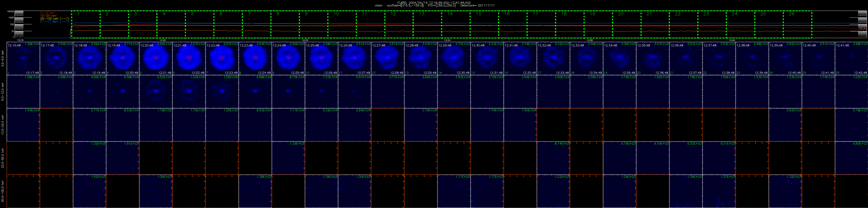Screen dimensions: 868x208
Task: Pick interval 22 on the light curve
Action: click(x=683, y=24)
